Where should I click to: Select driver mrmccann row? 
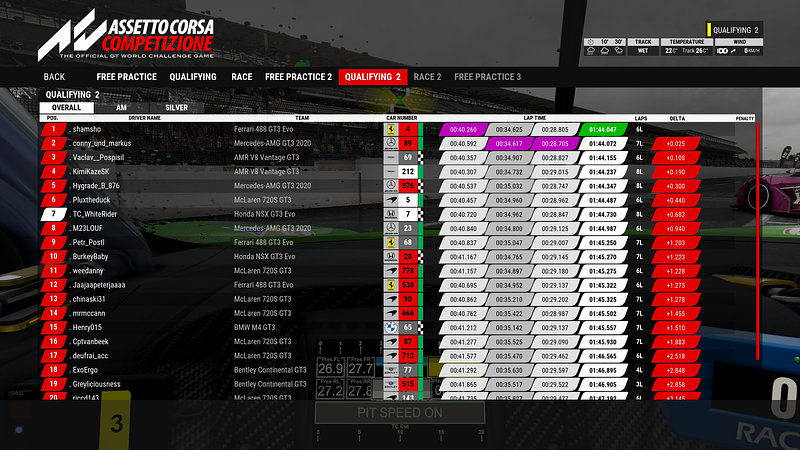397,313
